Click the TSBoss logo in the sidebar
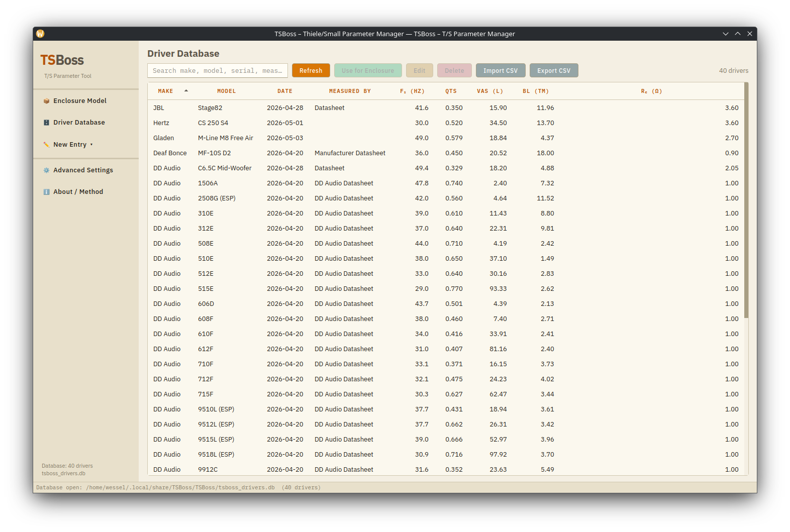The width and height of the screenshot is (790, 532). pos(62,60)
